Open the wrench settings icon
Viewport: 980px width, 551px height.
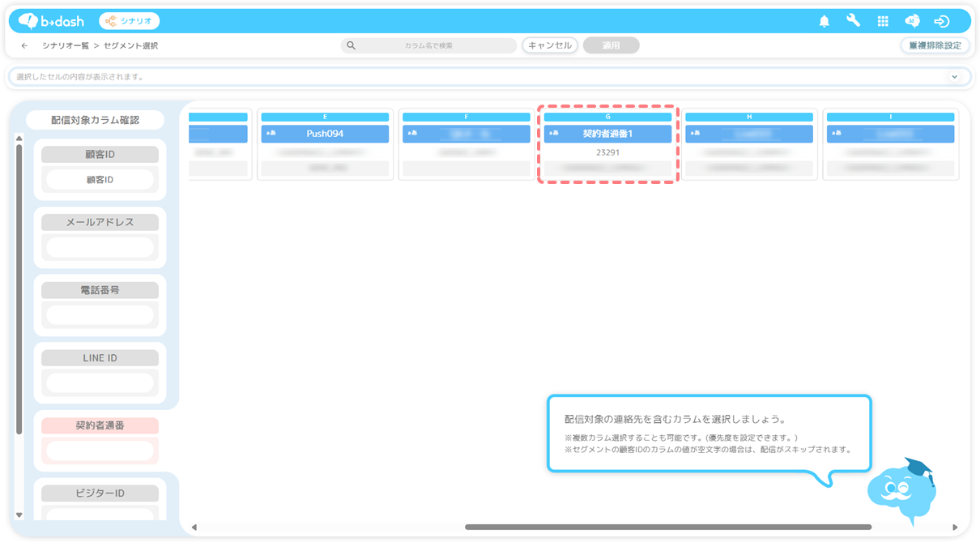(x=854, y=21)
